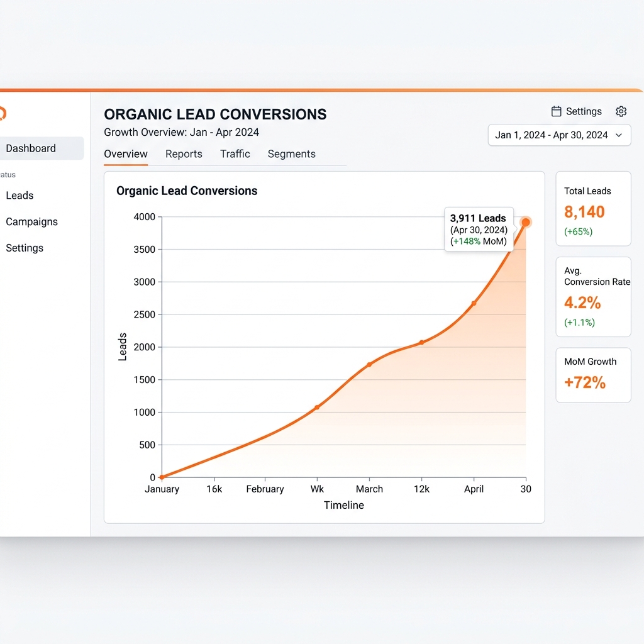Select the Total Leads 8,140 card
The image size is (644, 644).
tap(593, 209)
